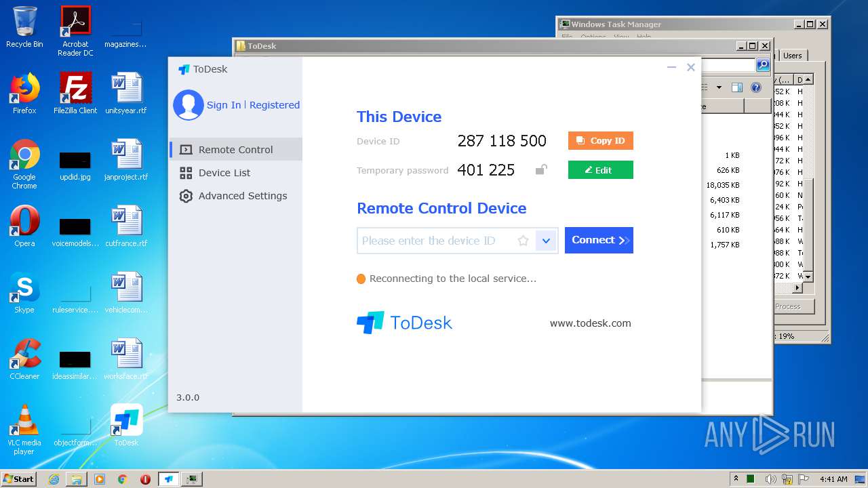The image size is (868, 488).
Task: Show hidden tray icons arrow
Action: [x=736, y=479]
